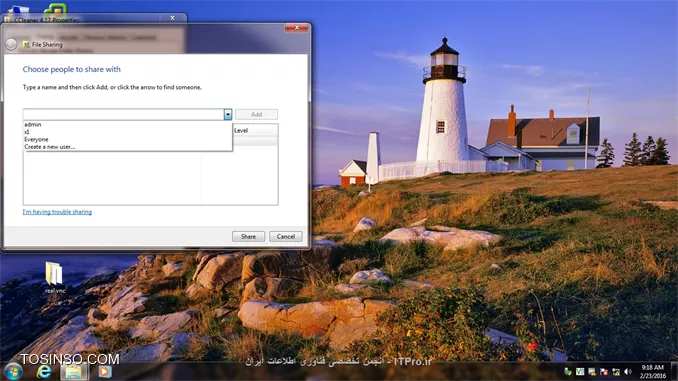Open the network tray icon with warning
678x381 pixels.
[616, 371]
